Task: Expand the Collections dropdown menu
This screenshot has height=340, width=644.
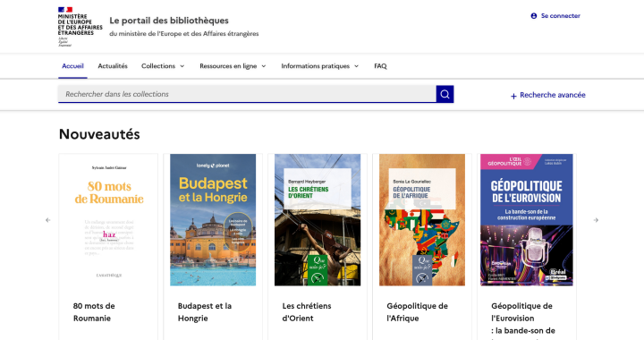Action: point(163,66)
